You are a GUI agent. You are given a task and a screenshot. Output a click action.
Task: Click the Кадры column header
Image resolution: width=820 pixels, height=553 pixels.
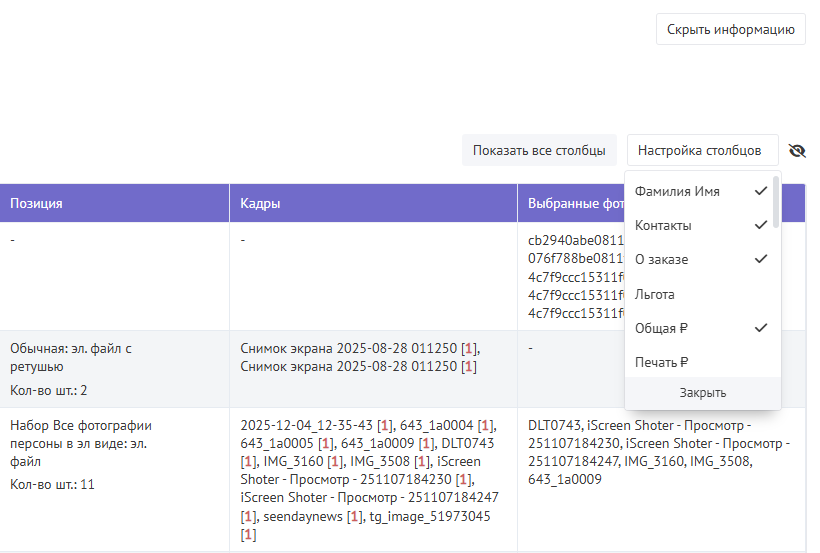[x=260, y=203]
